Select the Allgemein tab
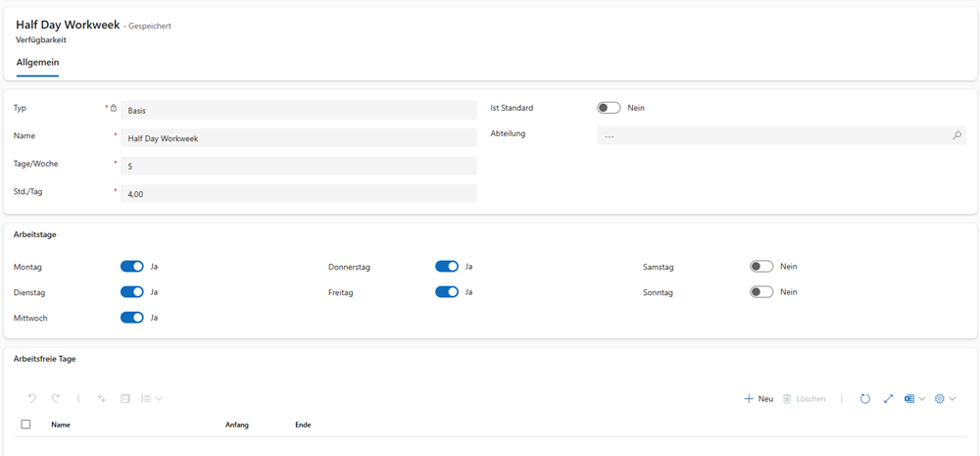This screenshot has height=456, width=980. pyautogui.click(x=38, y=63)
